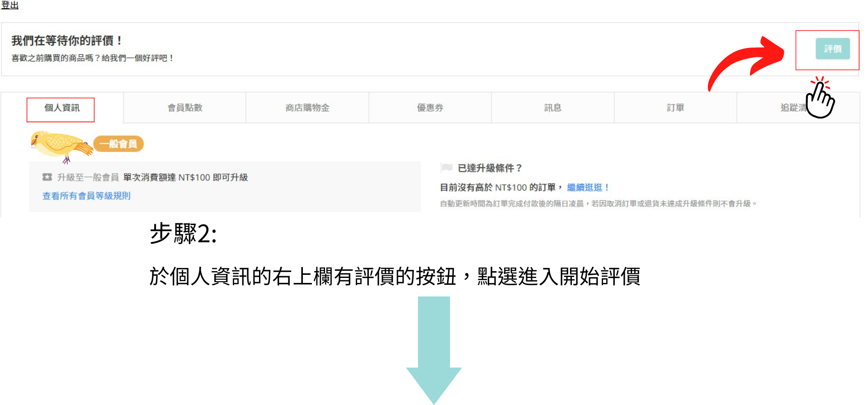Click the ticket icon beside 升級至一般會員

click(47, 177)
